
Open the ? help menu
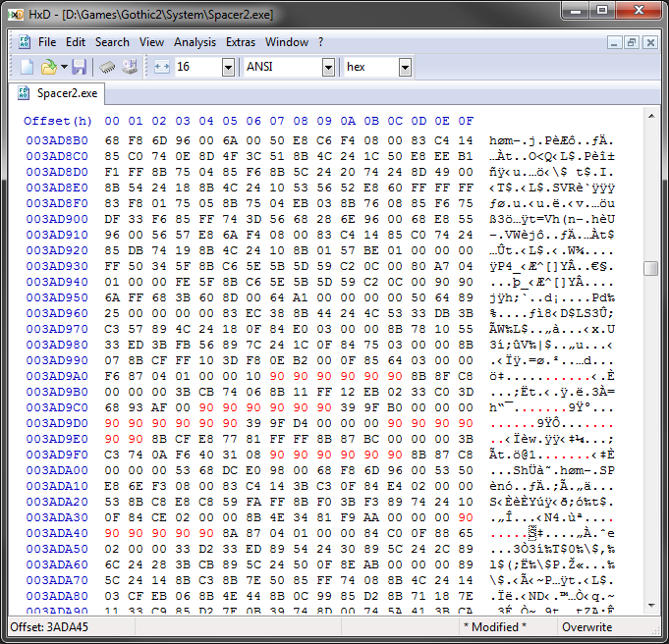point(321,42)
